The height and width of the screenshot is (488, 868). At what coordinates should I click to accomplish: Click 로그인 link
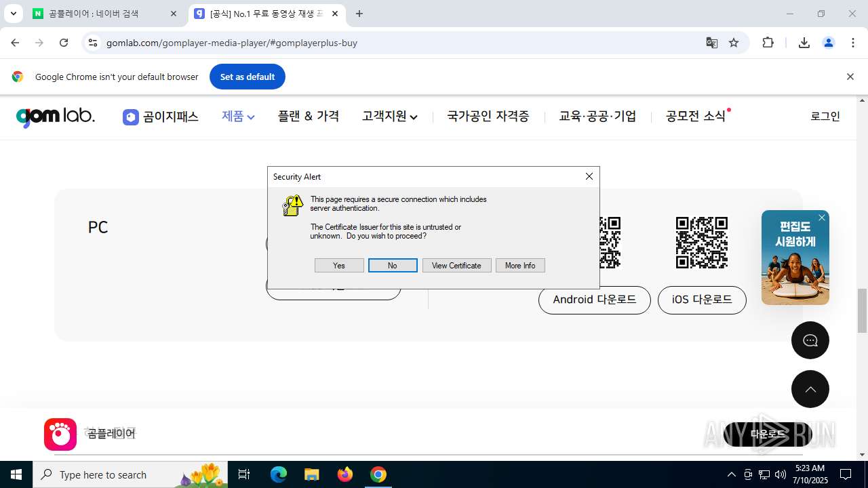click(825, 117)
